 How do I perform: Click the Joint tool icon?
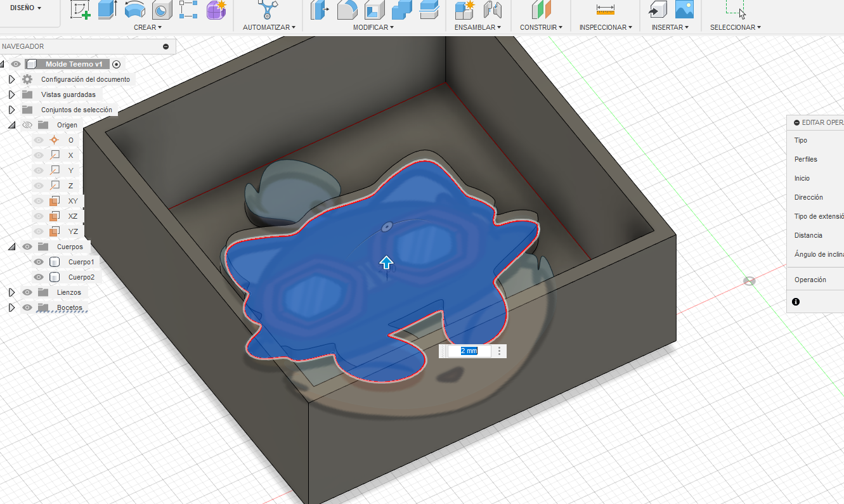(492, 9)
